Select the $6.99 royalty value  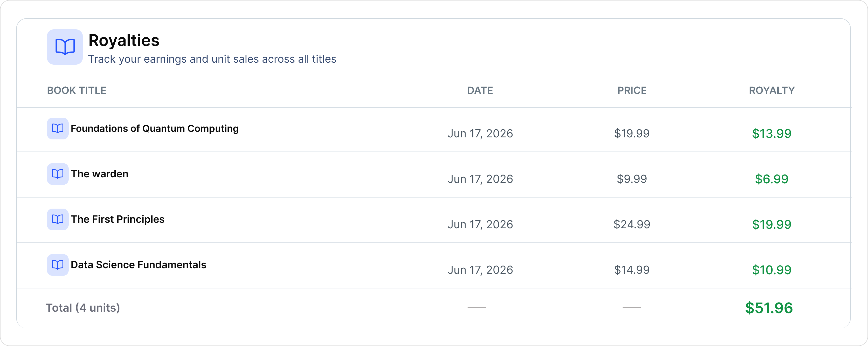(x=772, y=179)
